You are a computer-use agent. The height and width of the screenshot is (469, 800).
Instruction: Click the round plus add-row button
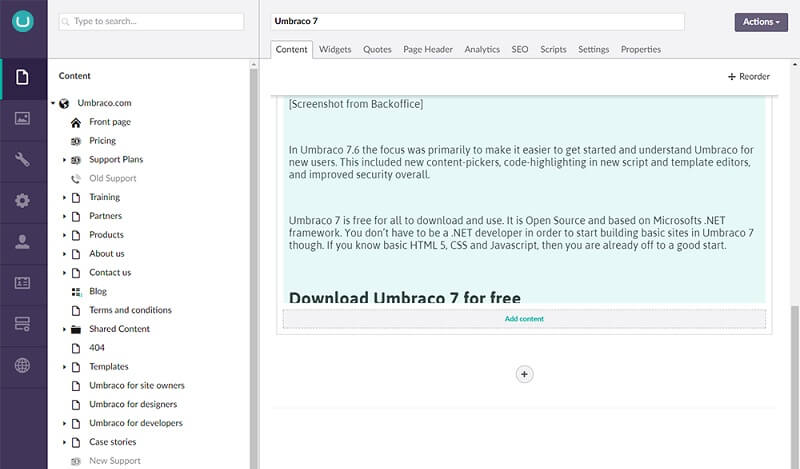tap(524, 375)
